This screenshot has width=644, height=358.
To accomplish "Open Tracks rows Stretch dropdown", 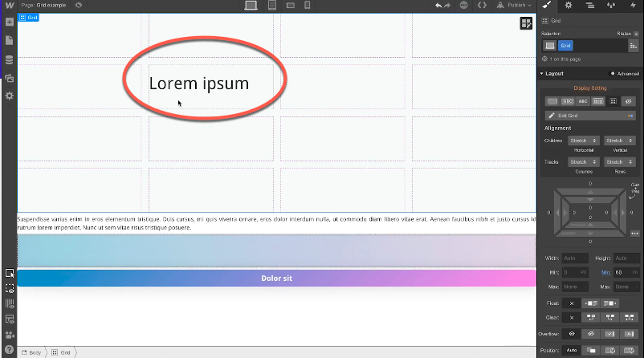I will [x=618, y=161].
